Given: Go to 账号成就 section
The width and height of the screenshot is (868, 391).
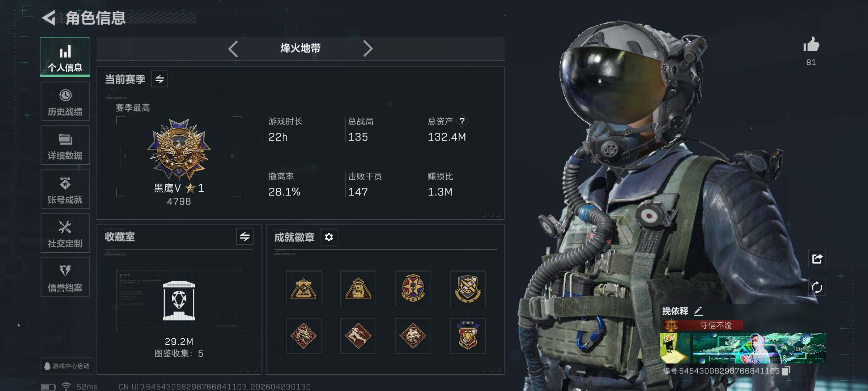Looking at the screenshot, I should click(65, 189).
